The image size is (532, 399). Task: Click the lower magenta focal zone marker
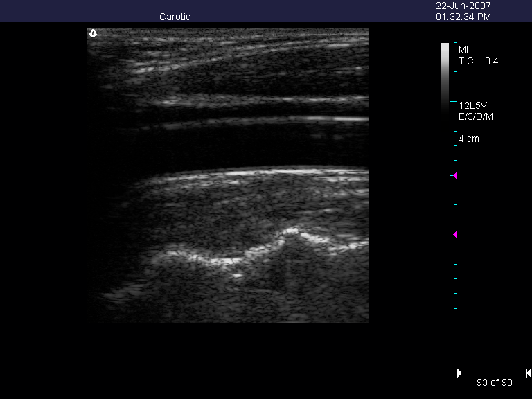pyautogui.click(x=454, y=235)
